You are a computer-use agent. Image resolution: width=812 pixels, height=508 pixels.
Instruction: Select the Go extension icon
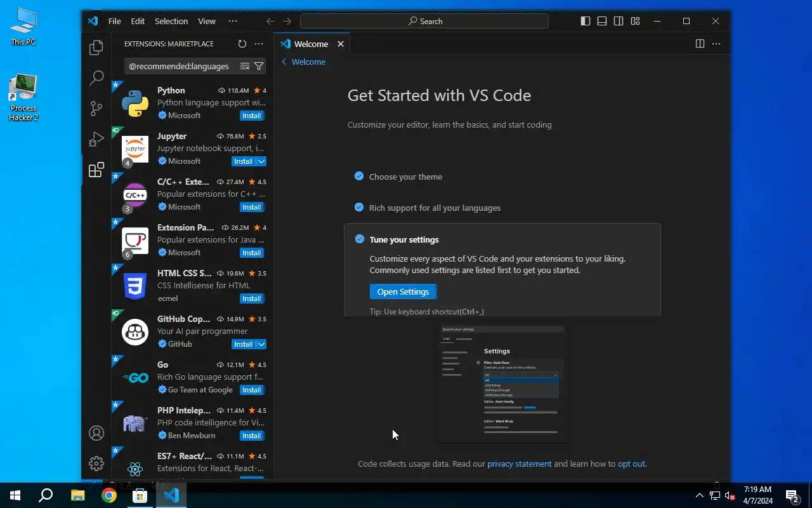[x=135, y=377]
